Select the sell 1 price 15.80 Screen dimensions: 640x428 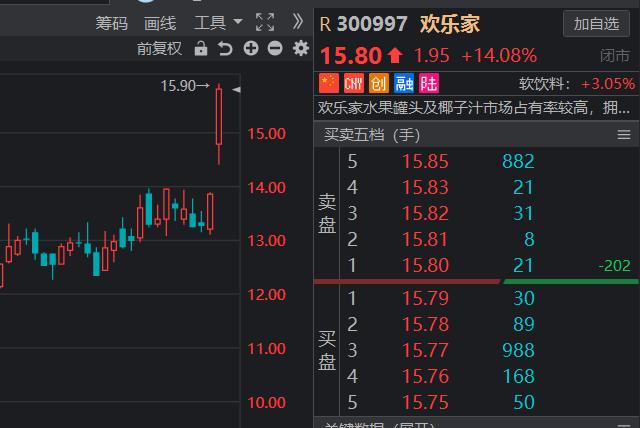(x=425, y=265)
